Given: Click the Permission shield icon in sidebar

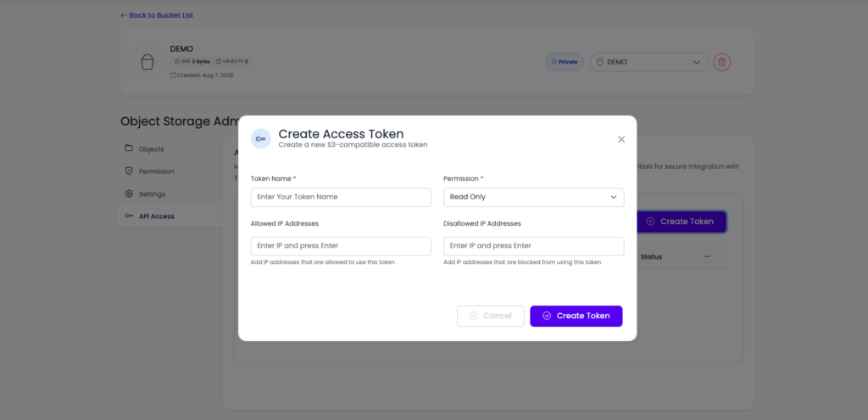Looking at the screenshot, I should 129,171.
